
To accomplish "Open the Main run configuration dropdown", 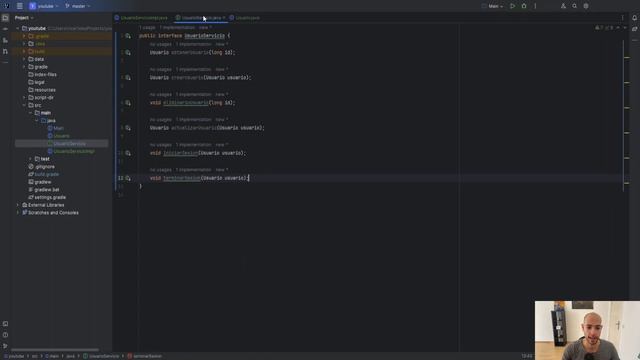I will coord(492,6).
